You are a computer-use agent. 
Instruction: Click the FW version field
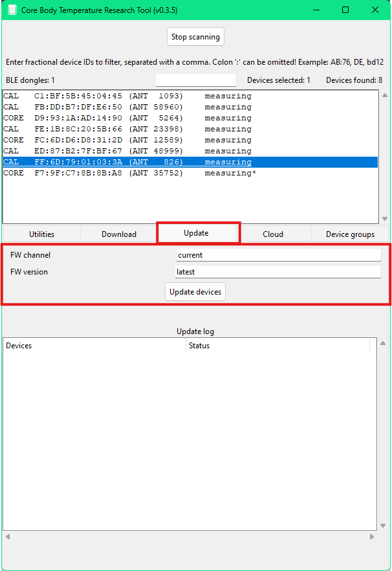pos(278,272)
